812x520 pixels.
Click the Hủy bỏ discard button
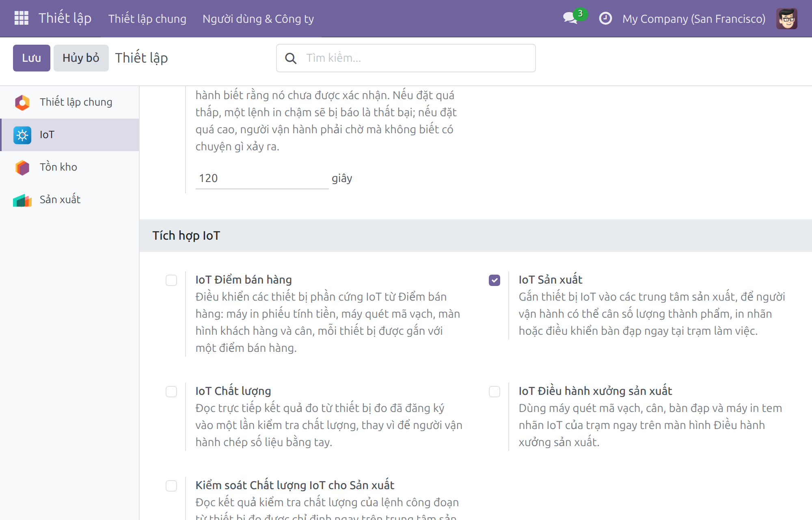pos(81,58)
